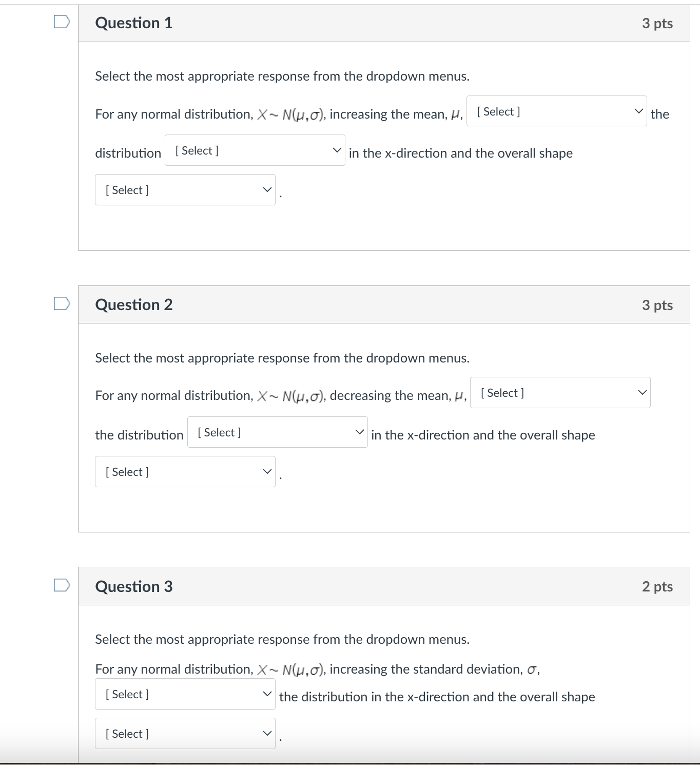
Task: Open the last Select menu in Question 2
Action: 185,471
